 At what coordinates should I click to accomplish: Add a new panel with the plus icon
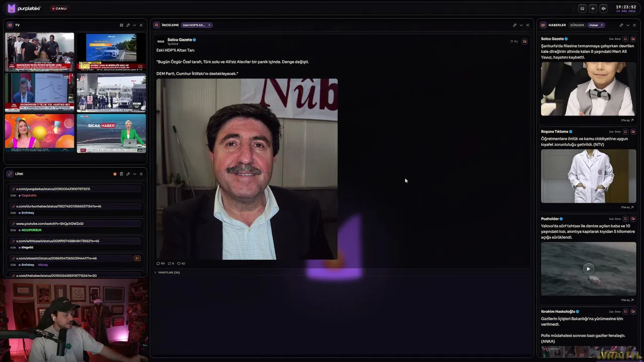(x=593, y=9)
